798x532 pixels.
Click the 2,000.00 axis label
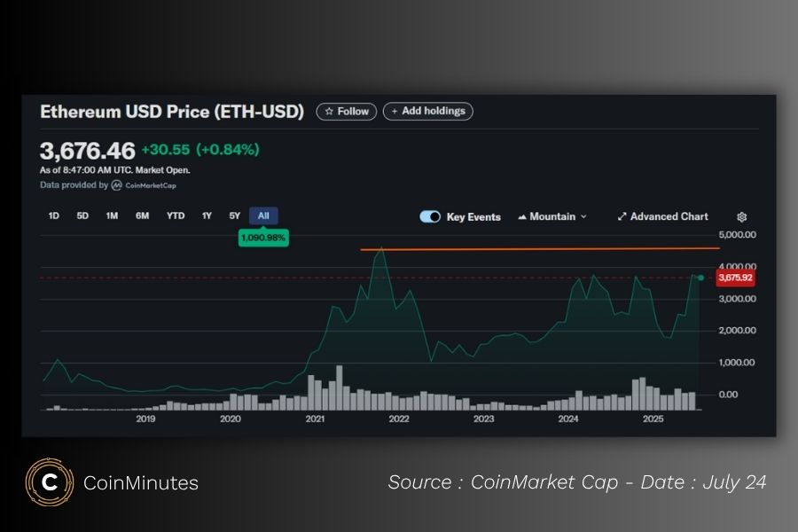click(737, 331)
